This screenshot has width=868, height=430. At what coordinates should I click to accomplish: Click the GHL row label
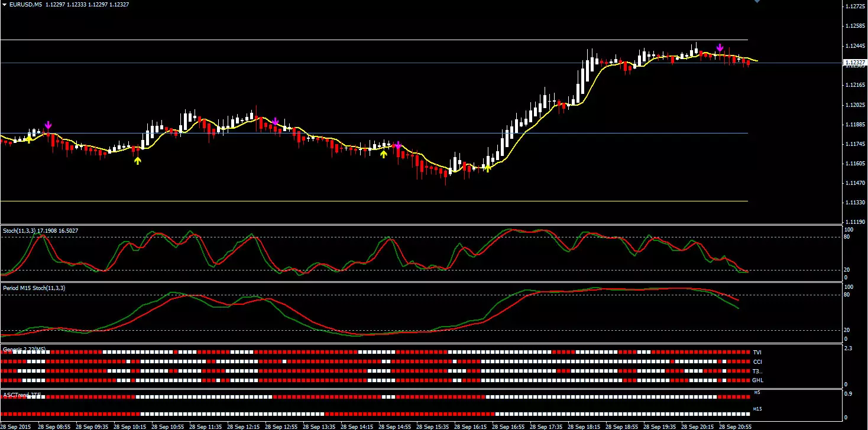[x=758, y=380]
